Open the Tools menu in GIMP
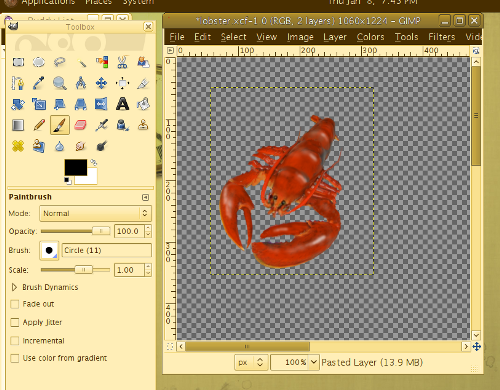 pos(406,37)
